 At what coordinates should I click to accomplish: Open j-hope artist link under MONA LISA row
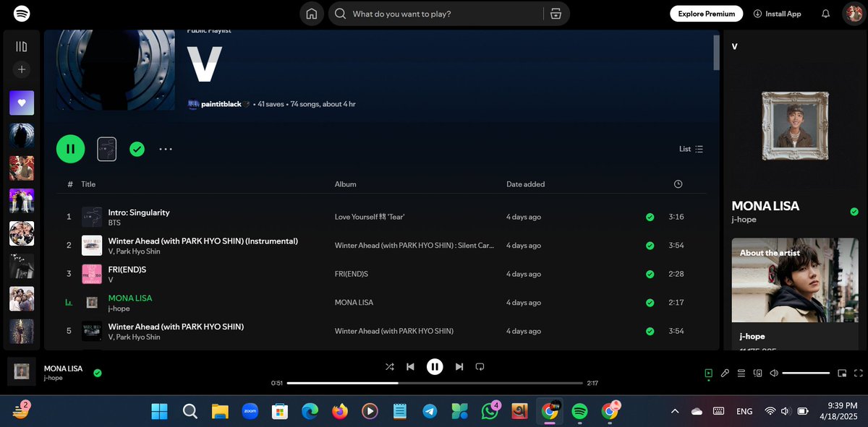tap(119, 309)
